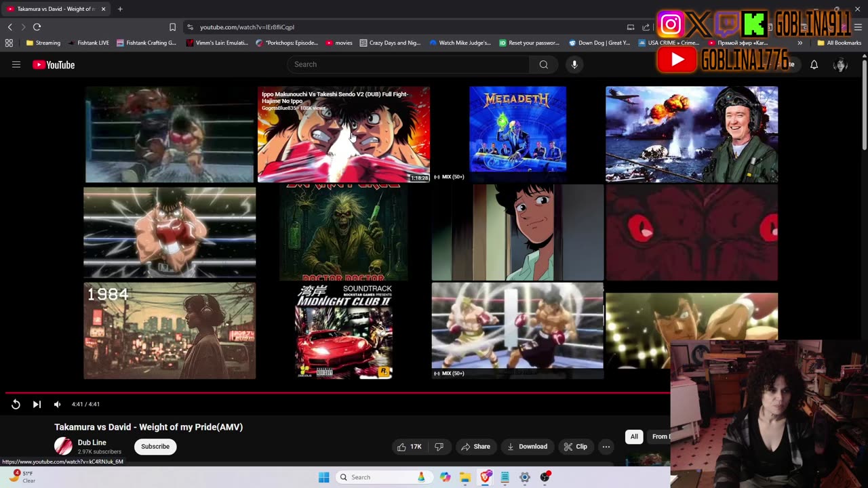Open a new browser tab
Image resolution: width=868 pixels, height=488 pixels.
[x=120, y=9]
